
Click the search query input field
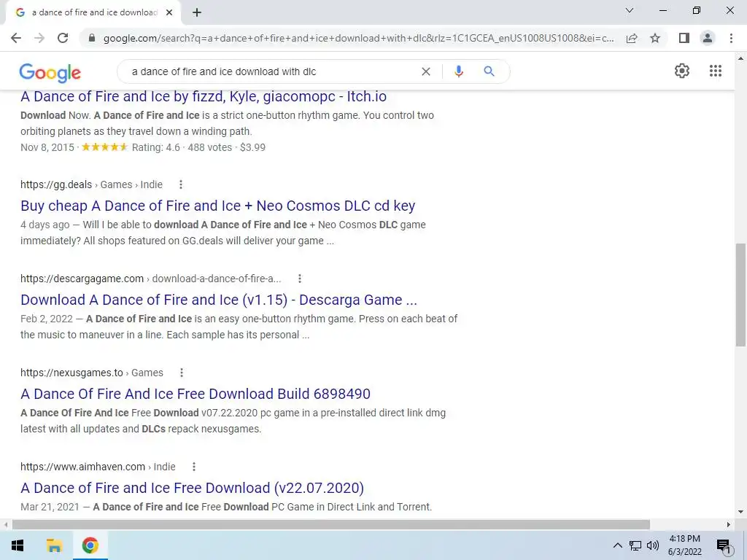pyautogui.click(x=271, y=71)
